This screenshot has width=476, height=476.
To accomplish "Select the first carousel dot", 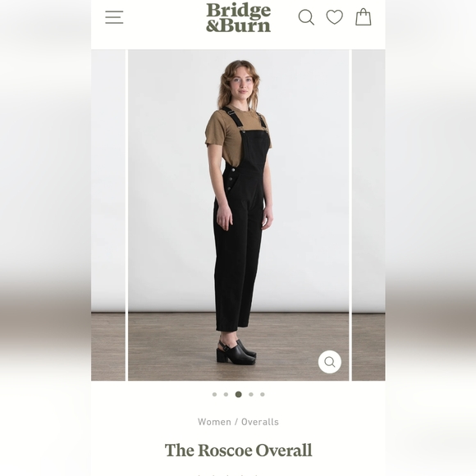I will [215, 394].
